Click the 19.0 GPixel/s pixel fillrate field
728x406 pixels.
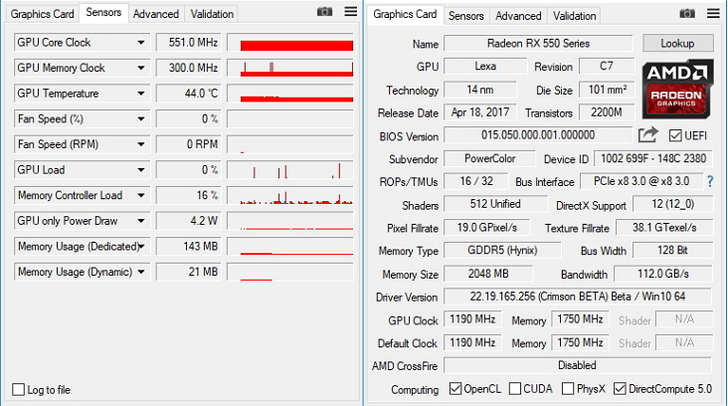coord(487,228)
